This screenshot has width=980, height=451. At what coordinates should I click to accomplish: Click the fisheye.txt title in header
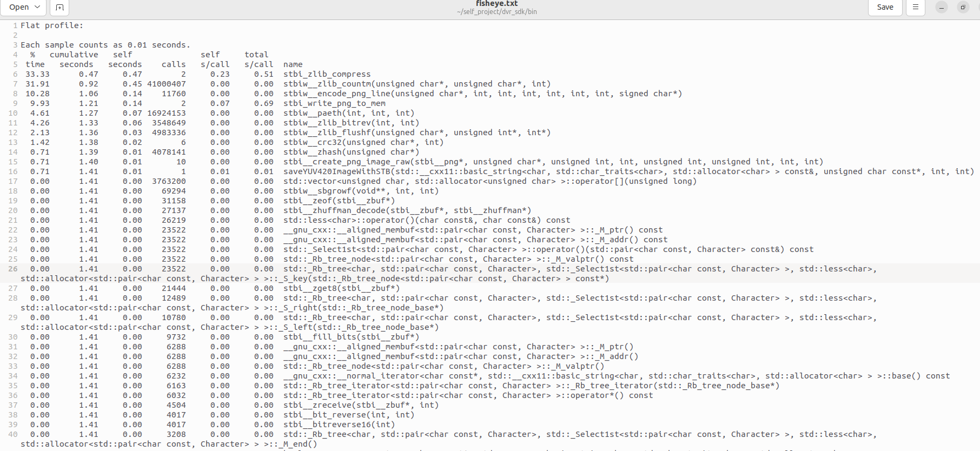(x=496, y=4)
